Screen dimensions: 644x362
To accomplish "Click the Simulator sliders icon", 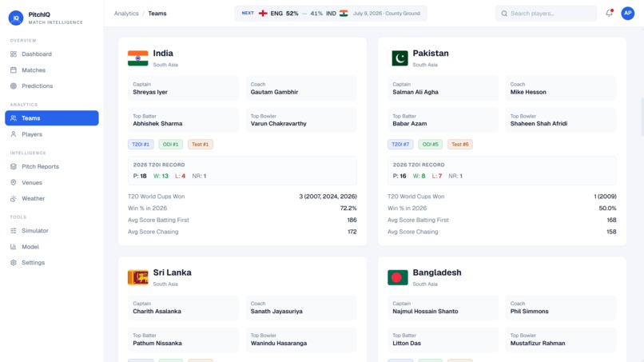I will 14,230.
